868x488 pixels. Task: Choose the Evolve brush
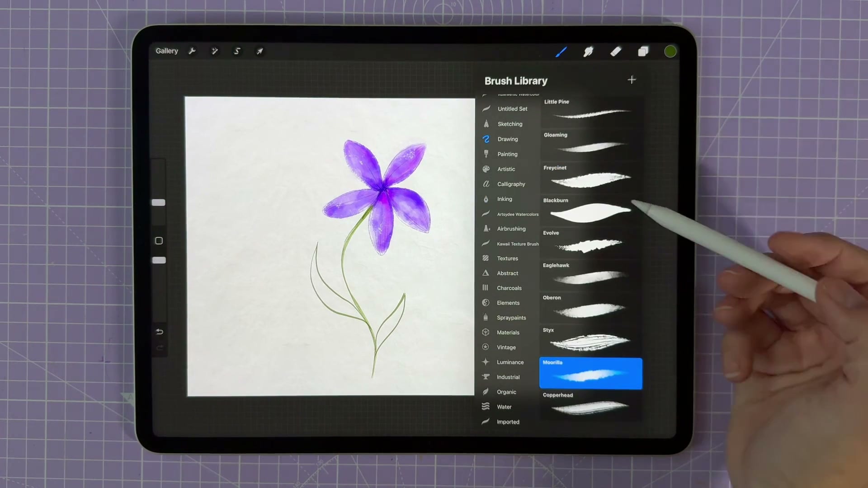[591, 243]
